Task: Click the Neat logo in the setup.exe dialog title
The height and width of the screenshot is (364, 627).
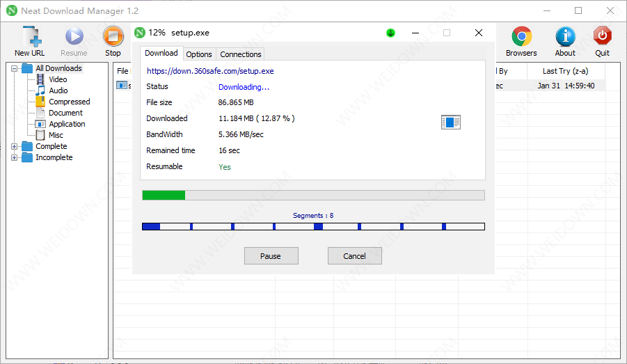Action: pyautogui.click(x=140, y=33)
